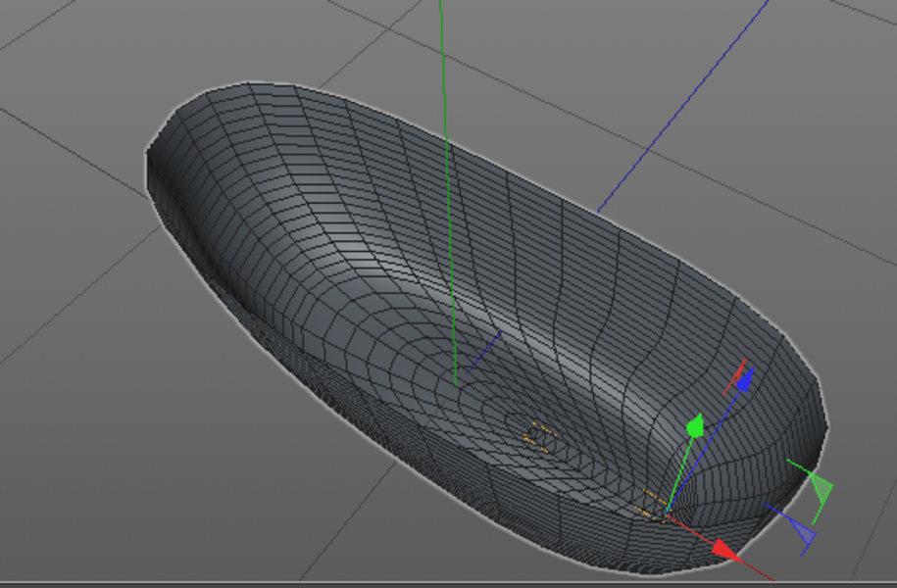Image resolution: width=897 pixels, height=588 pixels.
Task: Click the orange selected points in mesh center
Action: click(x=539, y=437)
